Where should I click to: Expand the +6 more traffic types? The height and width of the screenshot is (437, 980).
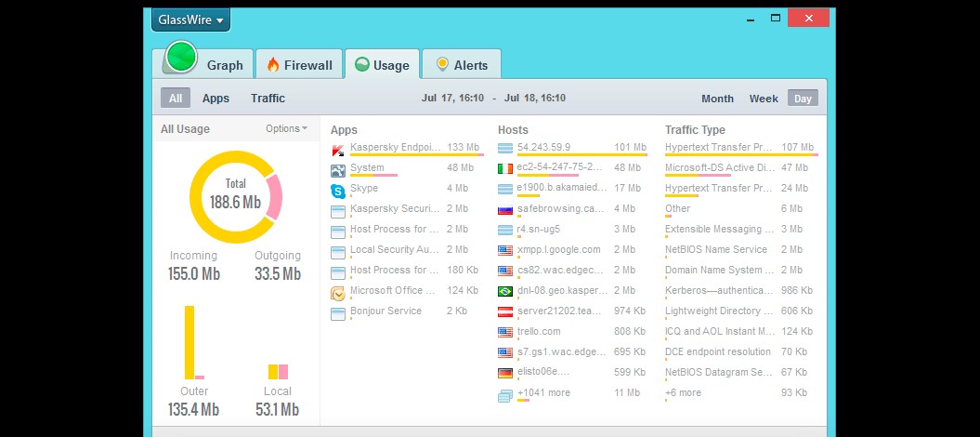tap(683, 393)
